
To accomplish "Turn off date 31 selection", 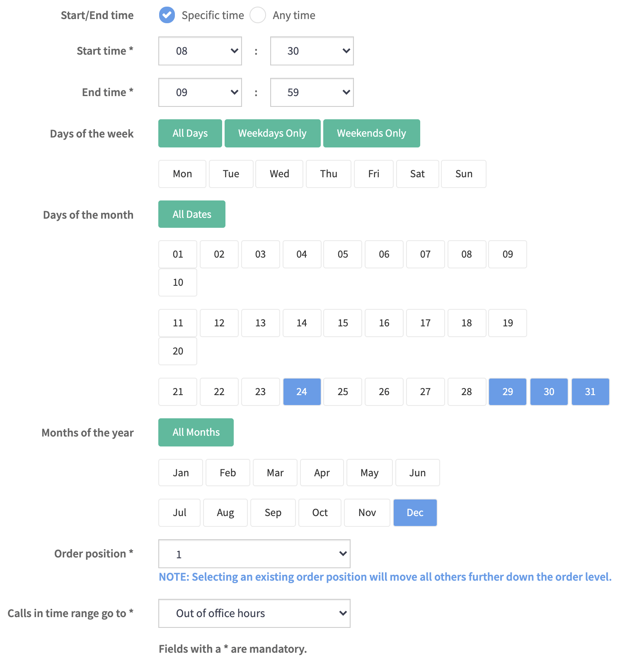I will click(590, 392).
